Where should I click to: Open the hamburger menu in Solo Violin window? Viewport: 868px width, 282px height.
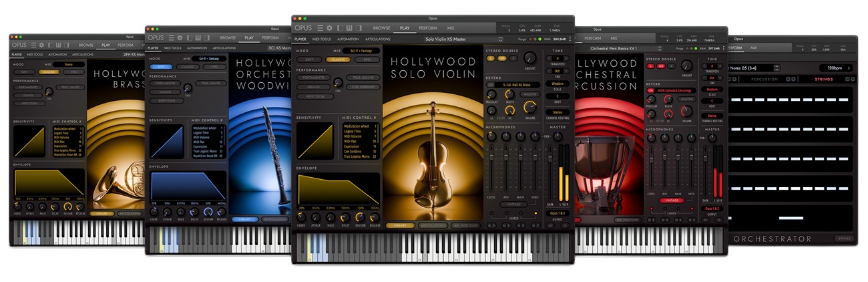(320, 27)
